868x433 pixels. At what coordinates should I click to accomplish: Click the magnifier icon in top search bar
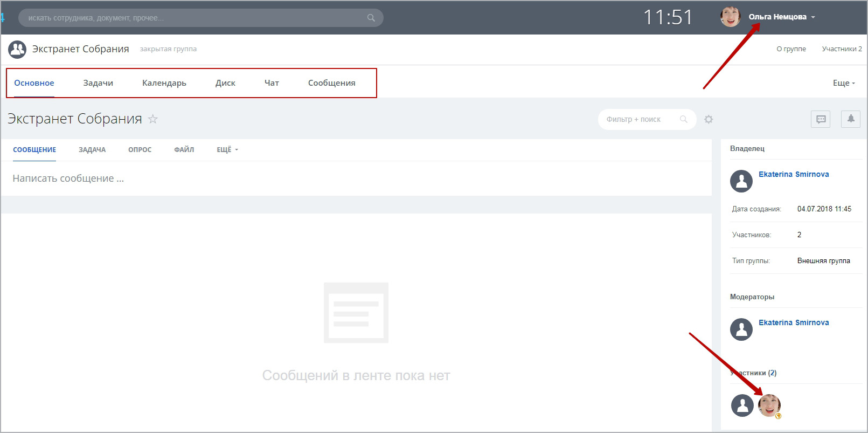tap(371, 18)
